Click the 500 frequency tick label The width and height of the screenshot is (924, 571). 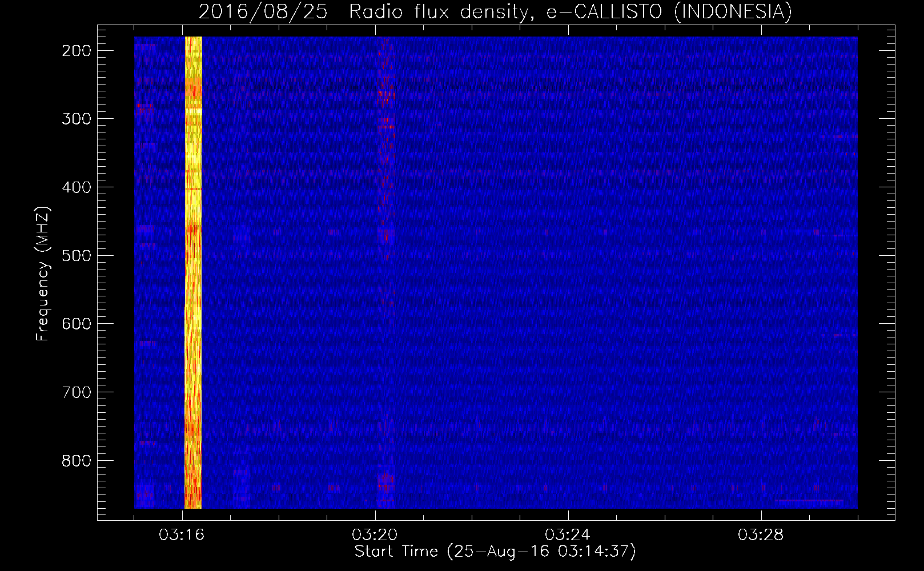[x=77, y=256]
